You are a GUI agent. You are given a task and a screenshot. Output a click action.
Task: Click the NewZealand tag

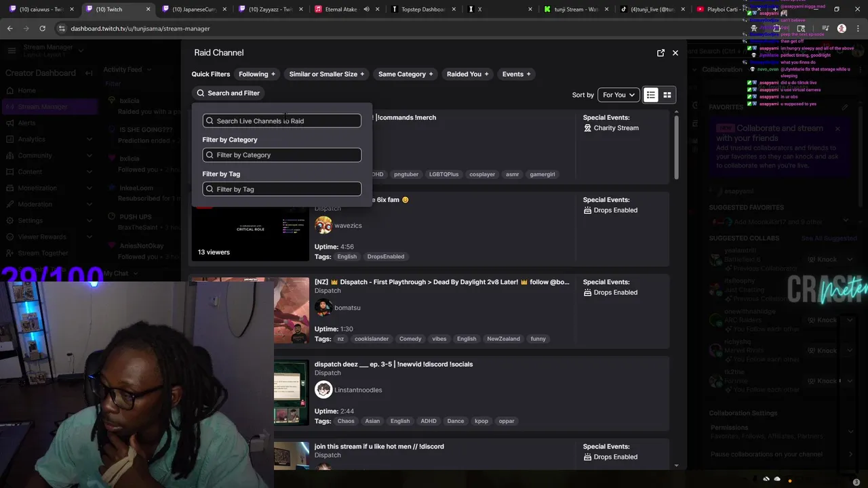503,339
